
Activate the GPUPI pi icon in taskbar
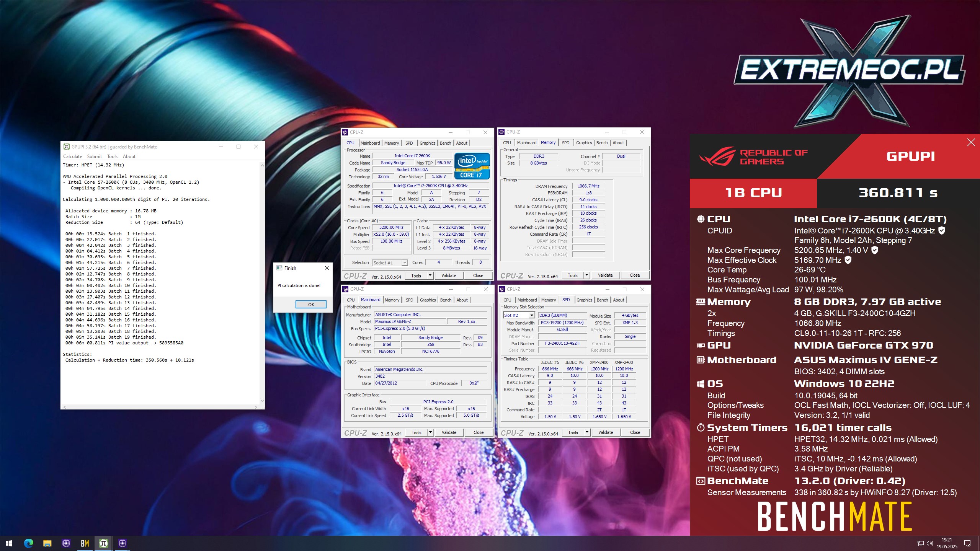103,543
